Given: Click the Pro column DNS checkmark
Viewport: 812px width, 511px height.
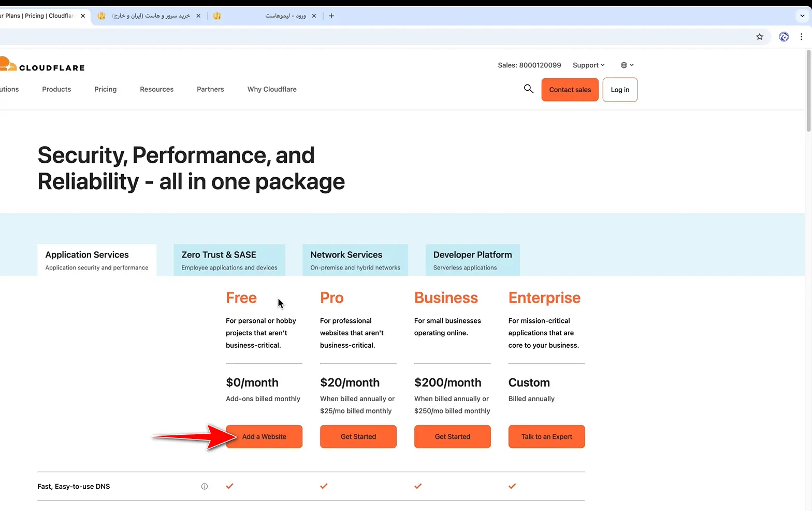Looking at the screenshot, I should (324, 486).
